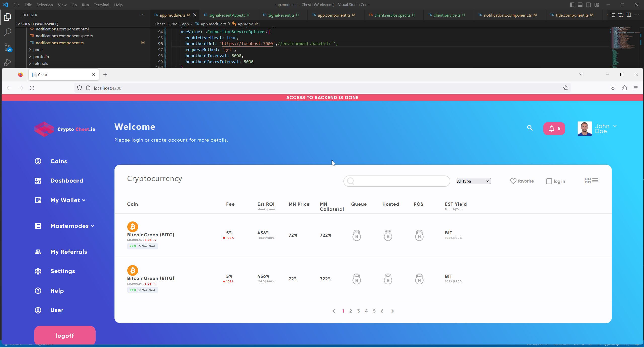The image size is (644, 348).
Task: Bookmark page with star icon
Action: coord(566,88)
